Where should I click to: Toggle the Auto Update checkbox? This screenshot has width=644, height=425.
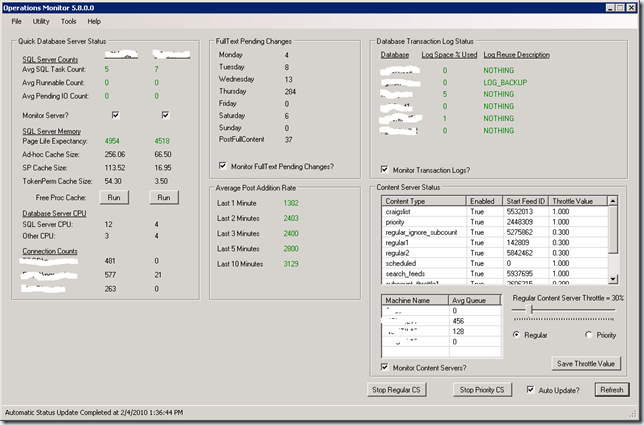[x=530, y=389]
